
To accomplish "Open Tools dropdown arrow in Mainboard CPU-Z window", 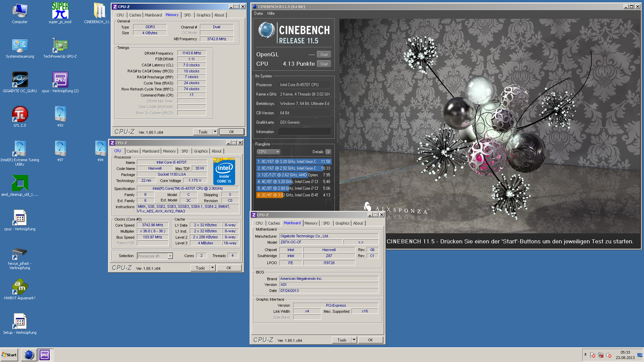I will pos(354,340).
